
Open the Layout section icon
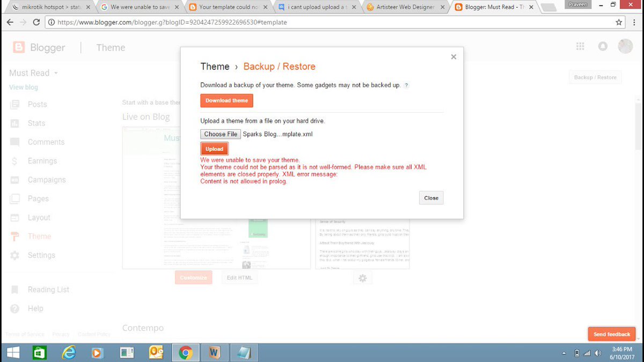14,217
